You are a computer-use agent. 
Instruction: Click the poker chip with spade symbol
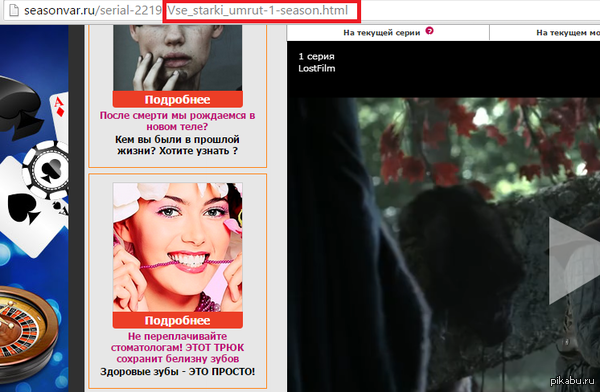pos(47,170)
